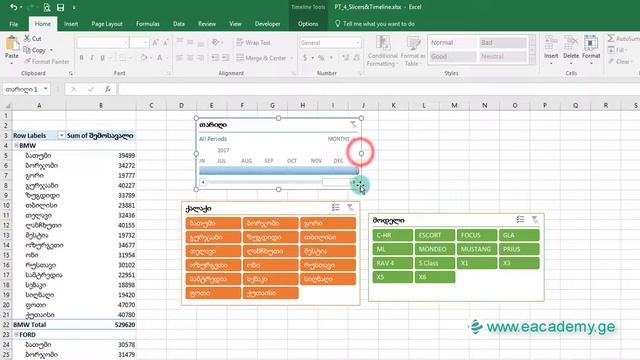This screenshot has width=640, height=360.
Task: Open the Name Box dropdown arrow
Action: click(46, 89)
